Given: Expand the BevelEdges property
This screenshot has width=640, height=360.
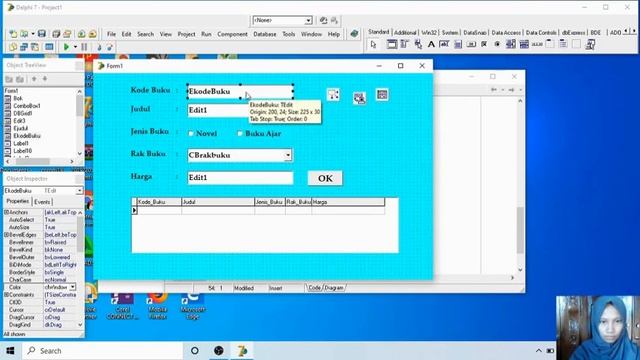Looking at the screenshot, I should pos(7,235).
